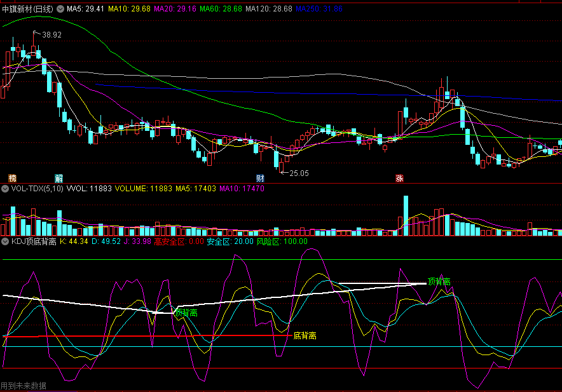The height and width of the screenshot is (392, 562).
Task: Select the MA10: 29.68 label
Action: (130, 9)
